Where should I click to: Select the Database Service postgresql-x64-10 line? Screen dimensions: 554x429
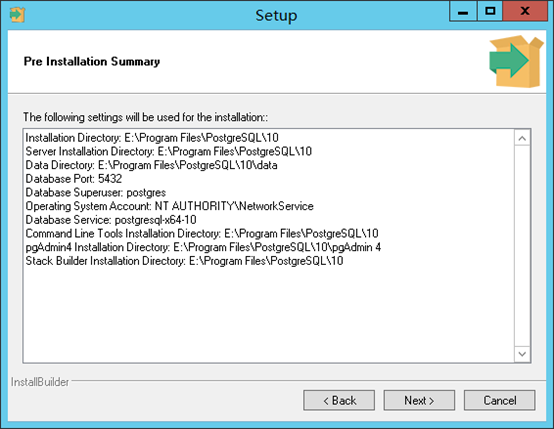pos(111,220)
